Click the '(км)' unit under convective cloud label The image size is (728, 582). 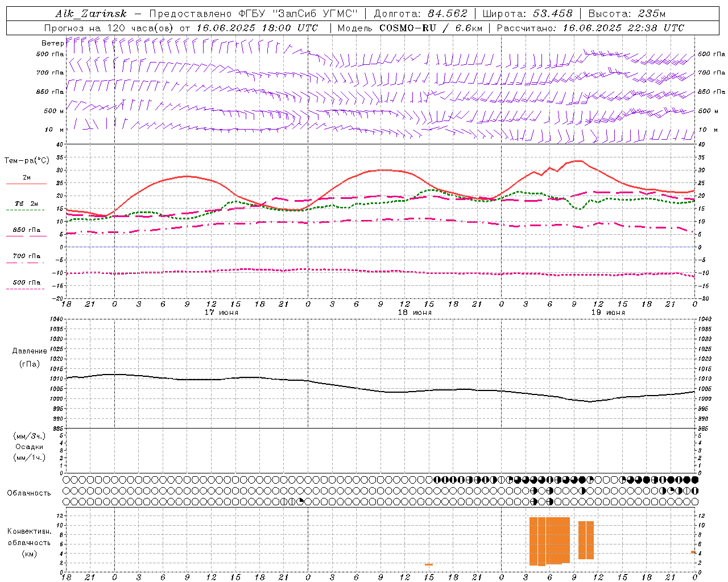pos(30,554)
